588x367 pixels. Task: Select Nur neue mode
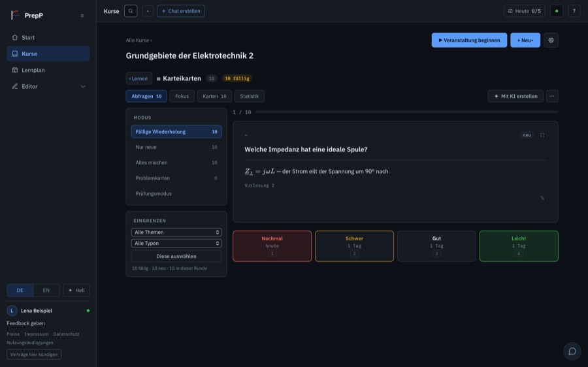tap(176, 147)
